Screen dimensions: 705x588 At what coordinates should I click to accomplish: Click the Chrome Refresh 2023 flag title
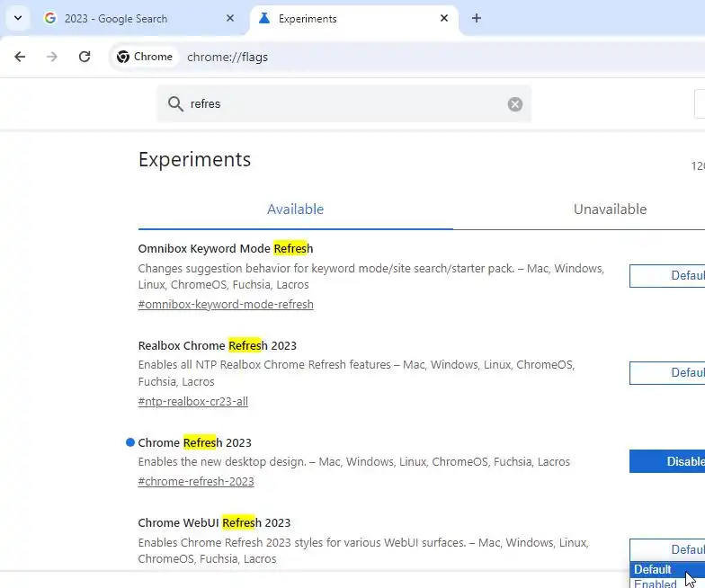click(194, 442)
